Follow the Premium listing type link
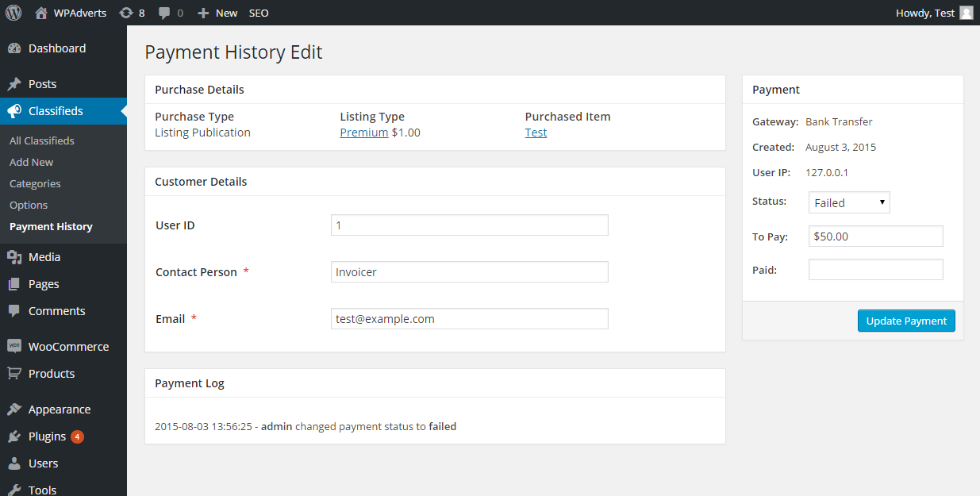 (363, 133)
